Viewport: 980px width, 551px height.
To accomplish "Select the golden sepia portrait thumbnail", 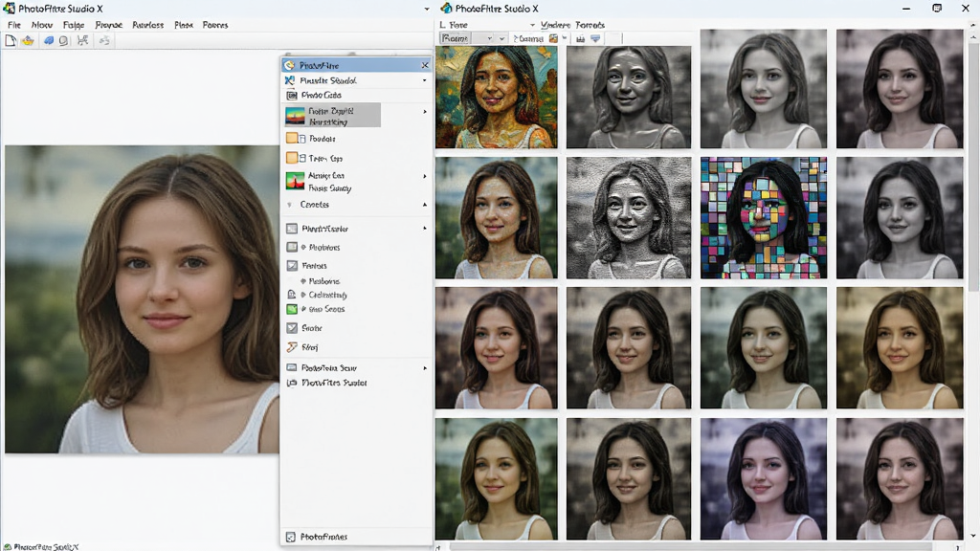I will pyautogui.click(x=900, y=348).
